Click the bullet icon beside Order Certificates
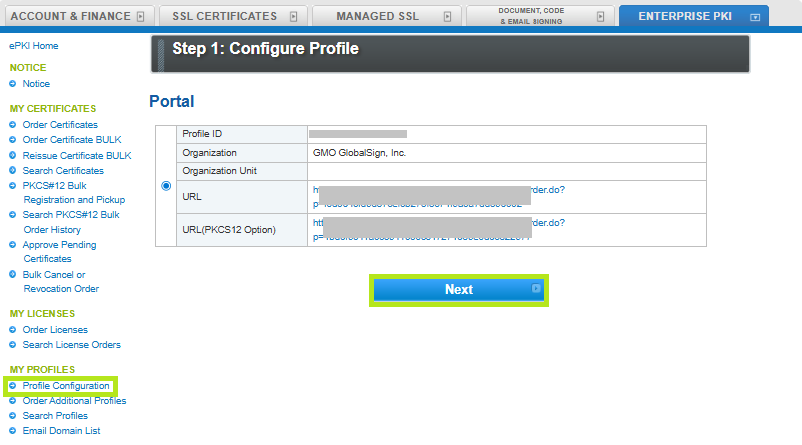 (x=13, y=125)
